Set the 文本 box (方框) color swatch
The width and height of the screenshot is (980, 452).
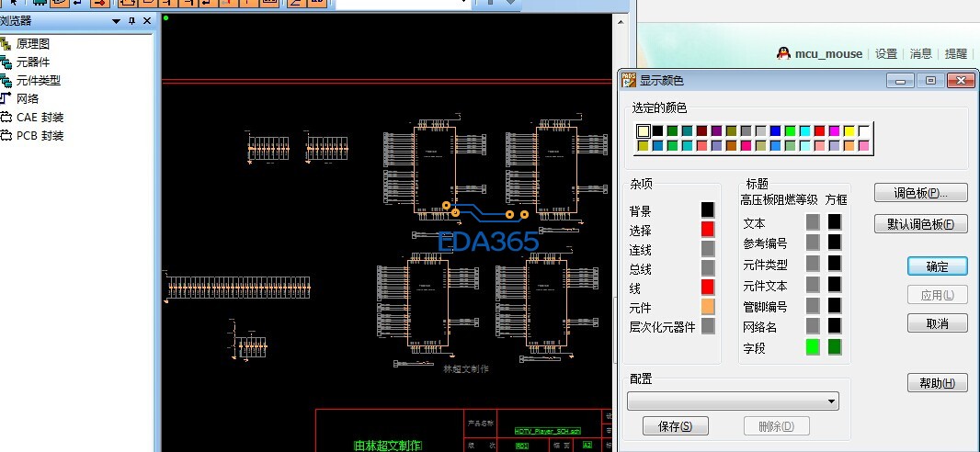(x=835, y=221)
